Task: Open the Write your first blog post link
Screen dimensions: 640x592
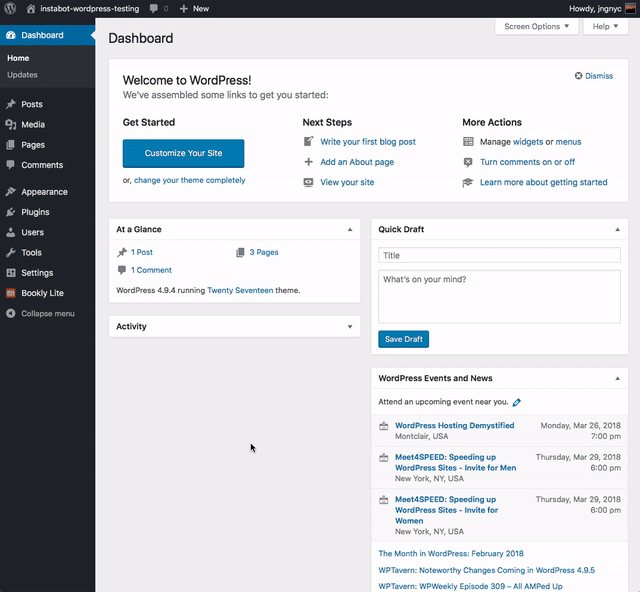Action: coord(368,142)
